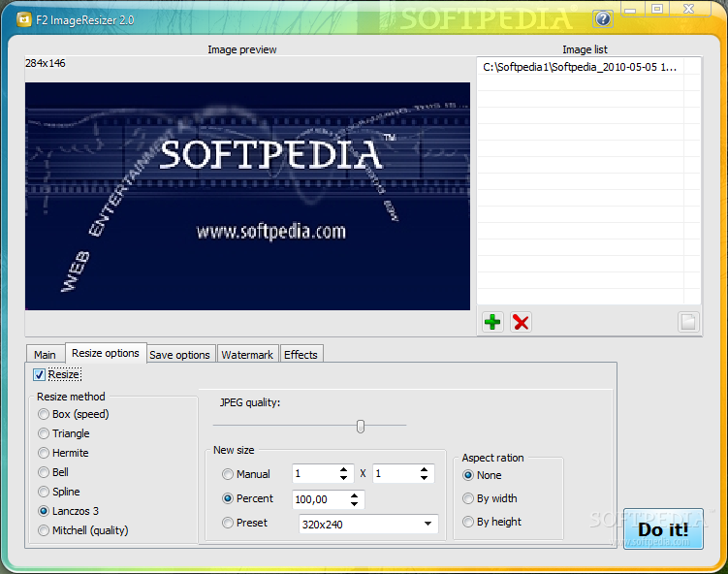This screenshot has height=574, width=728.
Task: Switch to the Main tab
Action: coord(45,354)
